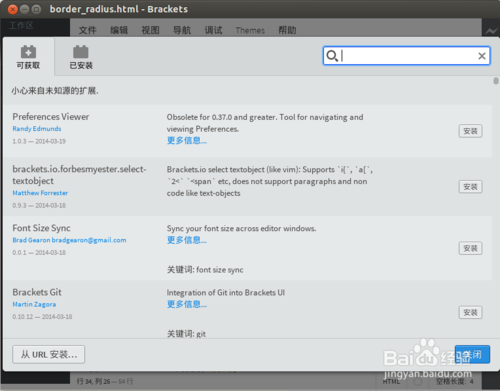Open the Themes menu

point(250,30)
